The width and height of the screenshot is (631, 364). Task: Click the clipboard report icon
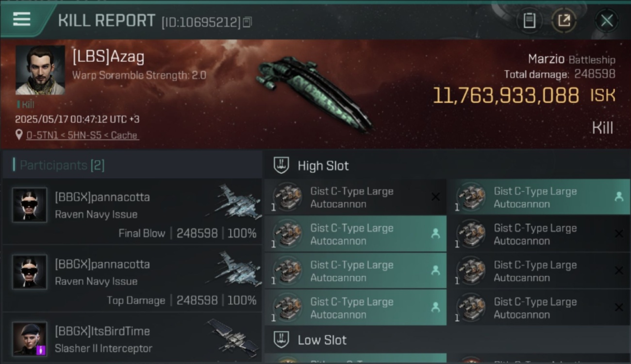click(529, 20)
